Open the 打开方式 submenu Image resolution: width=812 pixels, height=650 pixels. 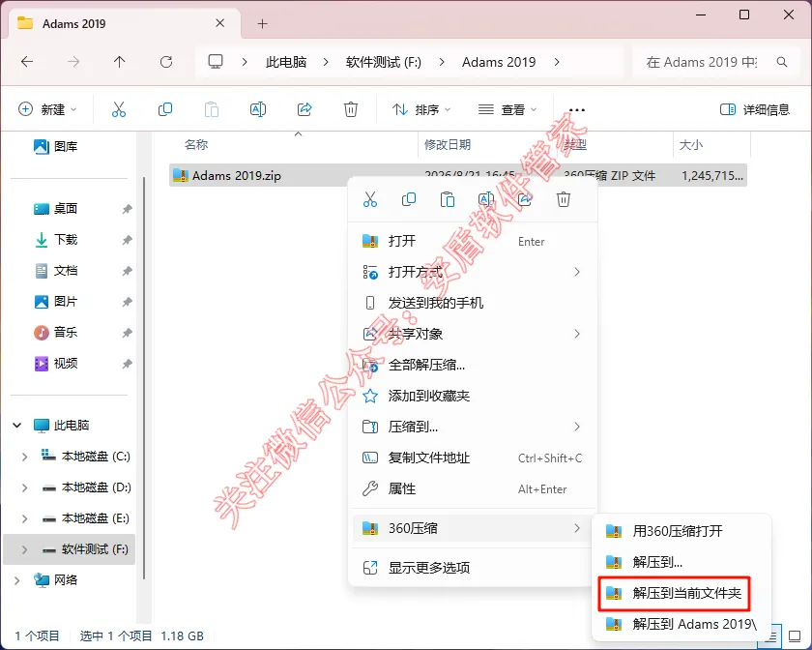click(x=473, y=272)
